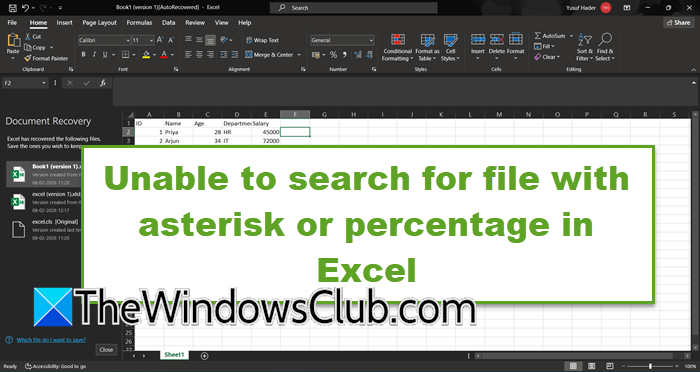Viewport: 700px width, 372px height.
Task: Activate the Format Painter tool
Action: point(46,58)
